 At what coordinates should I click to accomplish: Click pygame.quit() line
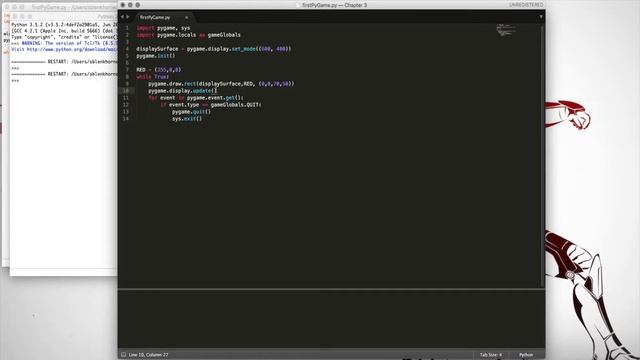point(191,111)
